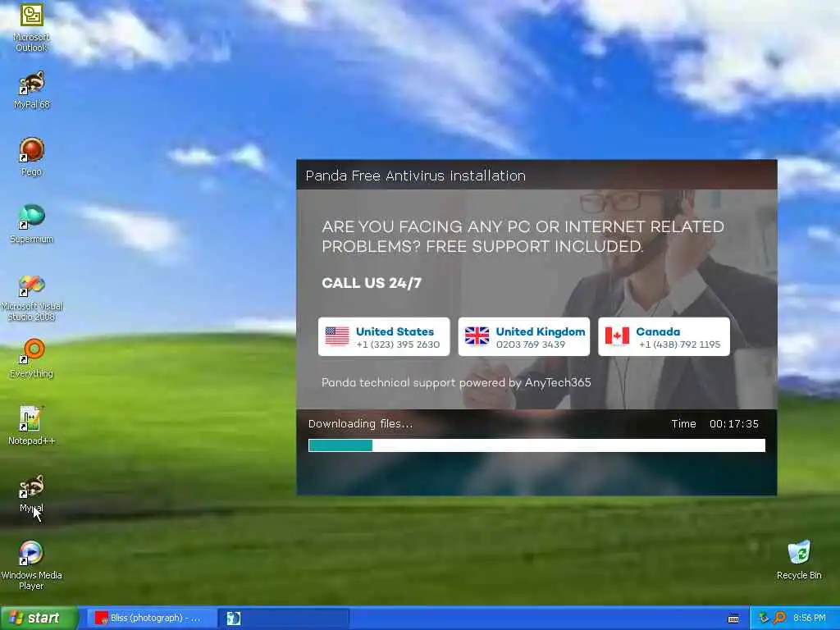Select the Mypal shortcut above Windows Media Player
The image size is (840, 630).
32,493
